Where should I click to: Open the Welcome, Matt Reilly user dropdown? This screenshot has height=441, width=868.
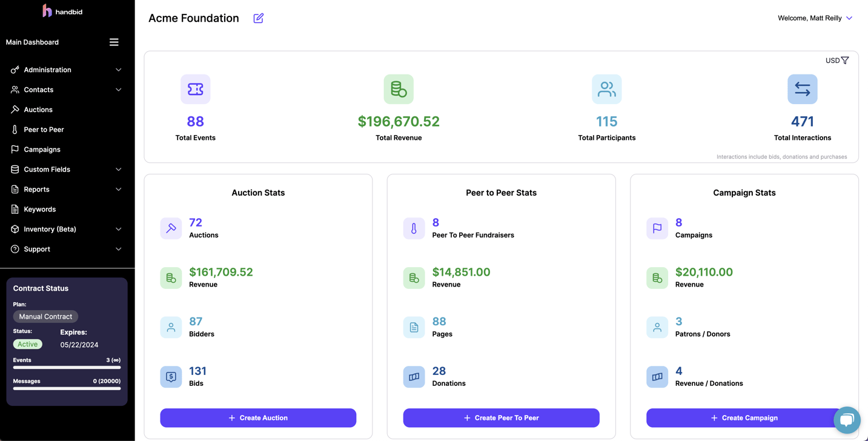815,18
